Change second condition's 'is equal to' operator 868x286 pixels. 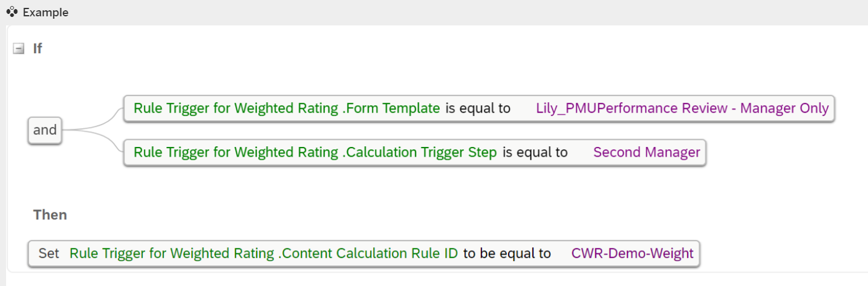[535, 152]
